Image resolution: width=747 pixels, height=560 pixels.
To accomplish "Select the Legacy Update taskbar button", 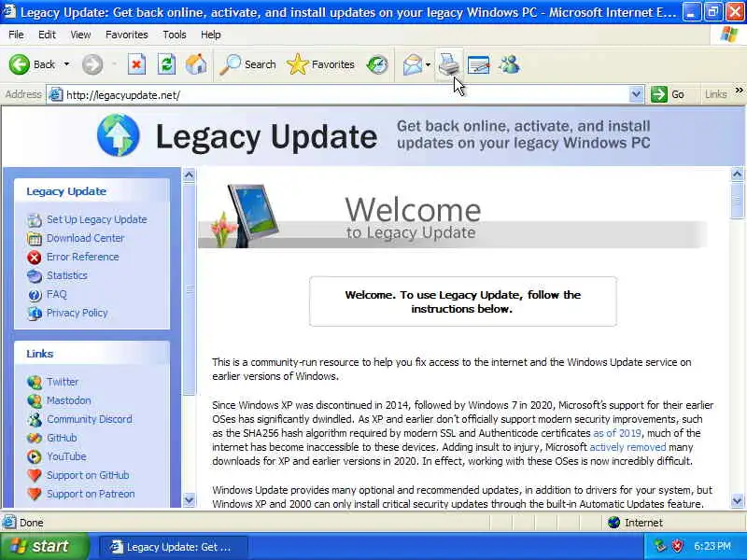I will 173,547.
